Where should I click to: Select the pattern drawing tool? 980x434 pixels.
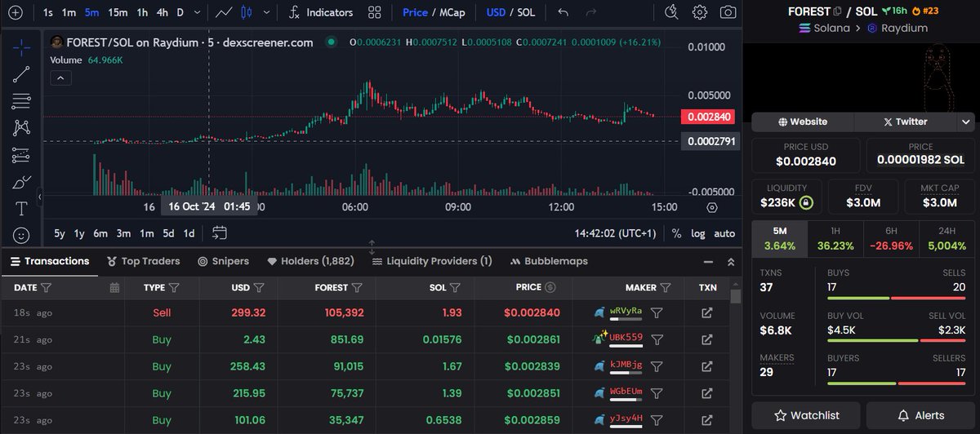(x=21, y=128)
